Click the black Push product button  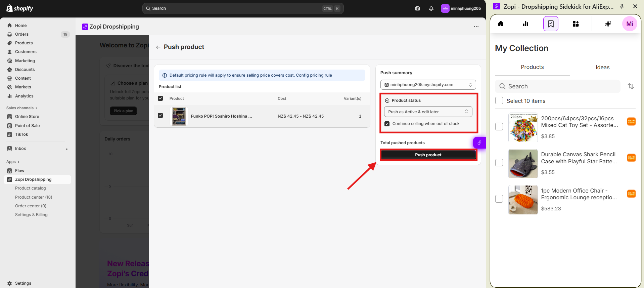point(428,155)
